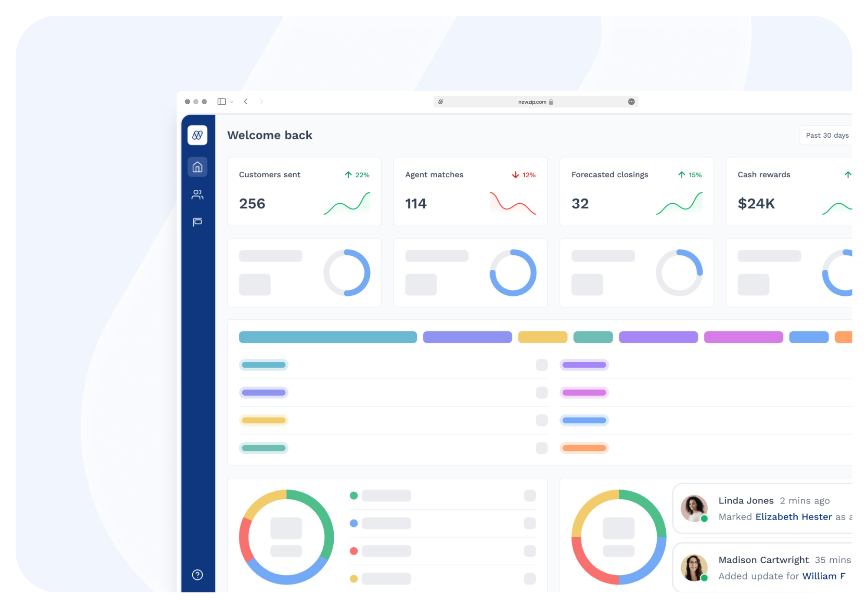Expand the chevron beside the sidebar toggle
The height and width of the screenshot is (608, 868).
tap(231, 101)
